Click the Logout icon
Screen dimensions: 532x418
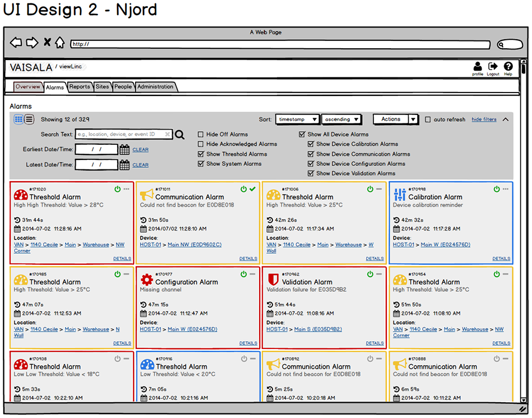point(493,68)
